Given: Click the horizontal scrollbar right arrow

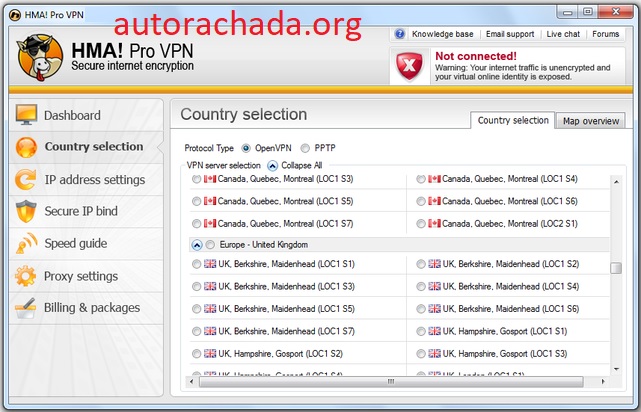Looking at the screenshot, I should coord(603,382).
